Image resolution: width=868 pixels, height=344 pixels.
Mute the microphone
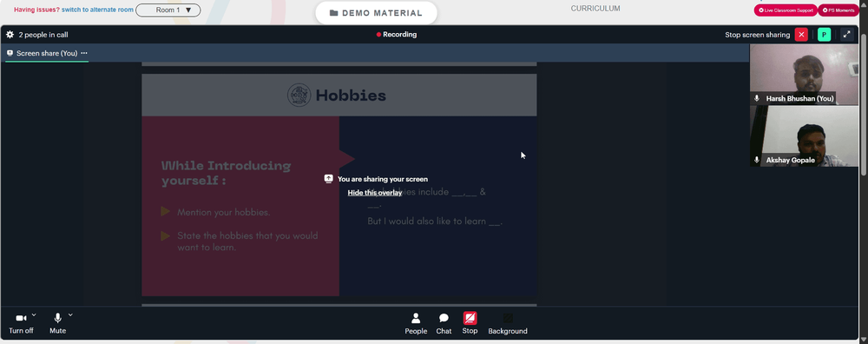pos(57,323)
